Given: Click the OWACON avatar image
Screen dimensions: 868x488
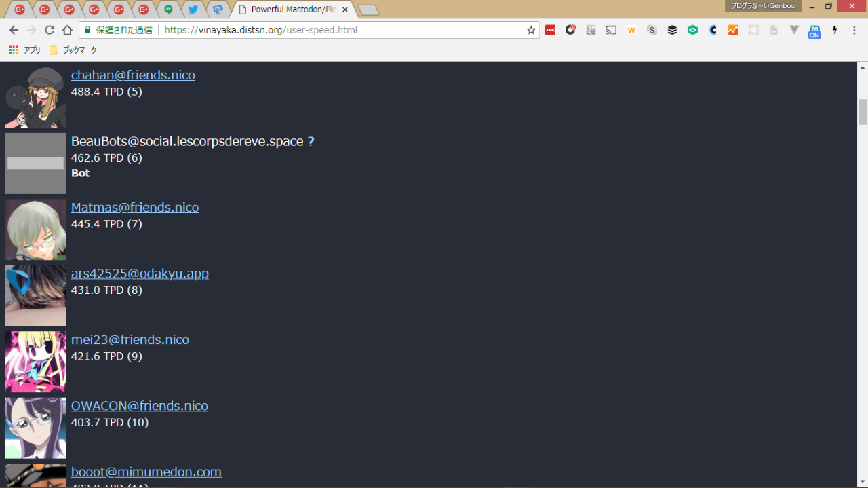Looking at the screenshot, I should [35, 428].
